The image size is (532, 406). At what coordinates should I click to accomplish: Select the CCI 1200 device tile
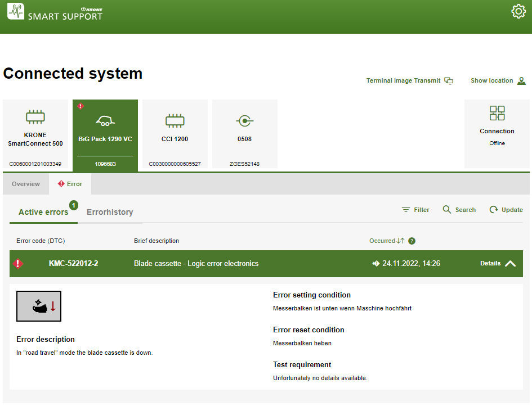click(x=175, y=135)
